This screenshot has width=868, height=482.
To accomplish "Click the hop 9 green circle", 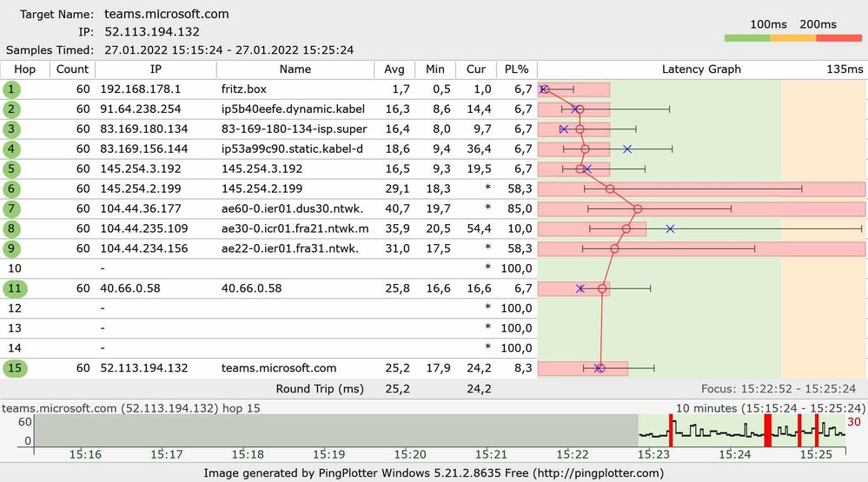I will pos(11,248).
